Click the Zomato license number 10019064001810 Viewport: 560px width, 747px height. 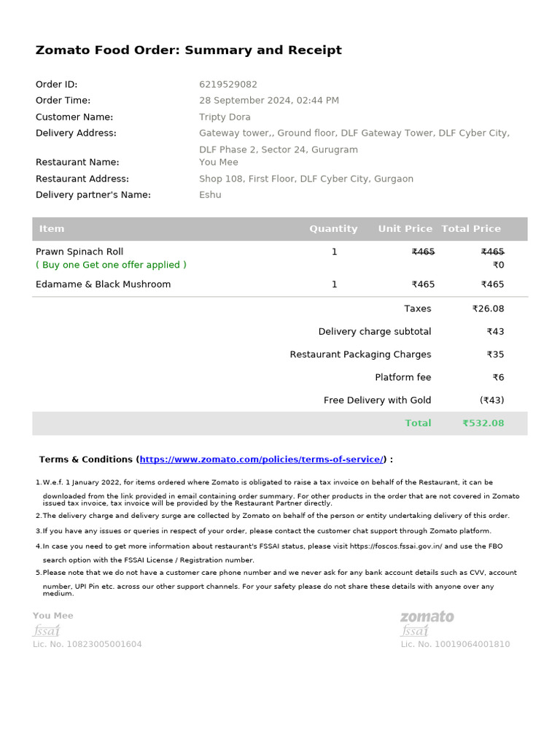tap(455, 644)
